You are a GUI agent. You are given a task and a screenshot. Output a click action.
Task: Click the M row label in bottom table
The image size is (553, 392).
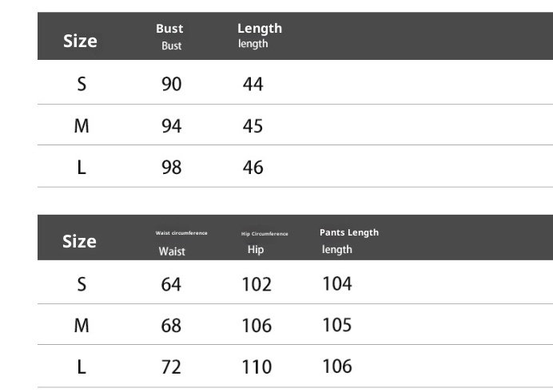[x=82, y=326]
